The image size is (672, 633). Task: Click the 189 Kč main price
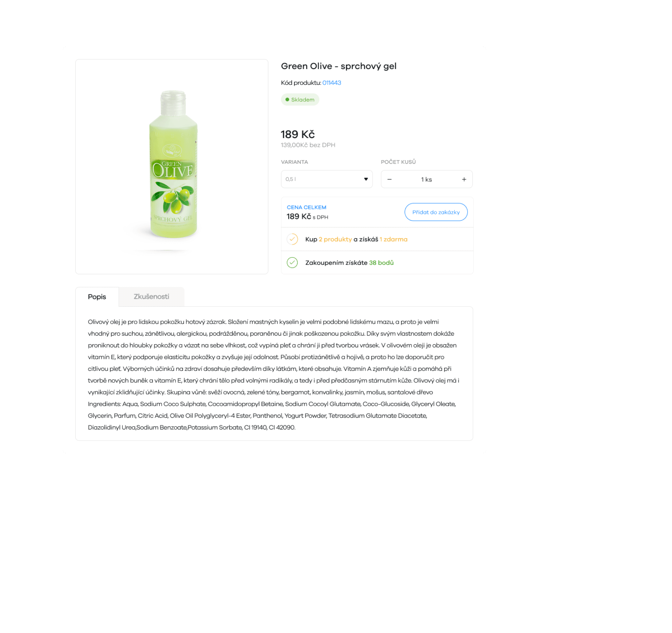coord(298,134)
